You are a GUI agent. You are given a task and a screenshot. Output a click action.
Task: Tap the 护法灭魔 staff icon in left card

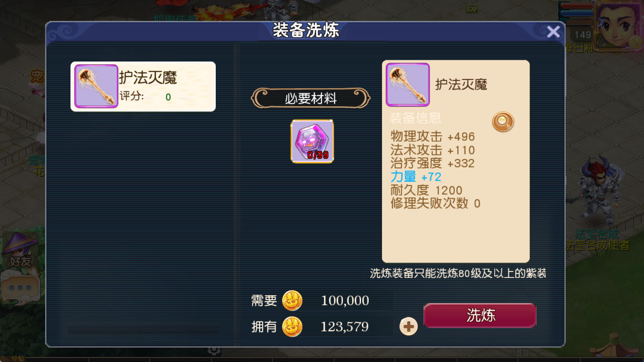(96, 86)
